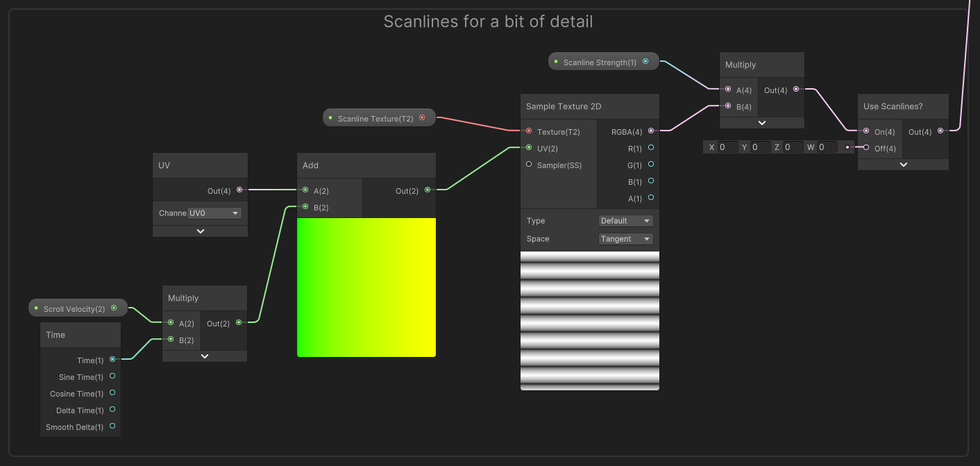This screenshot has height=466, width=980.
Task: Select the Scroll Velocity(2) property node
Action: [x=74, y=308]
